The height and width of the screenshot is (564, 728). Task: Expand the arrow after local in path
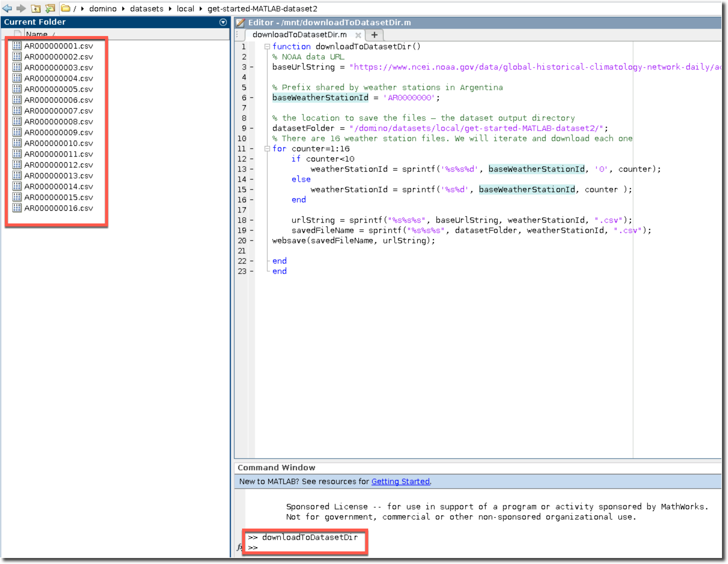click(x=201, y=9)
